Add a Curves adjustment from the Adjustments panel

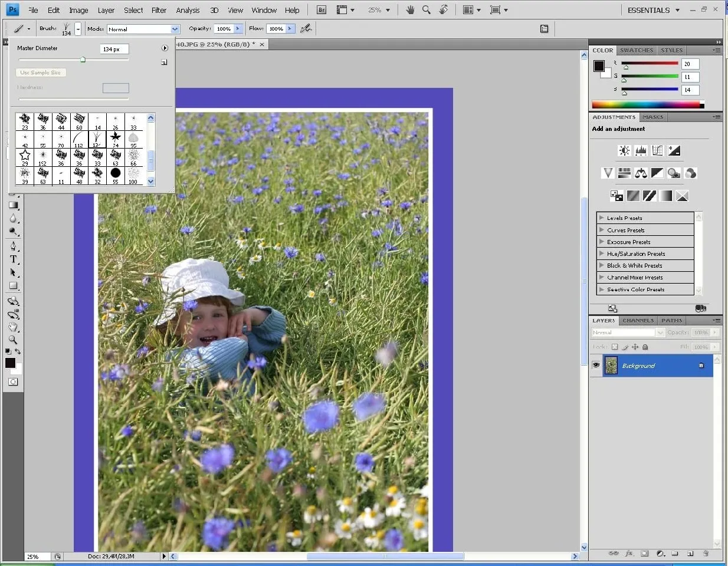(658, 150)
